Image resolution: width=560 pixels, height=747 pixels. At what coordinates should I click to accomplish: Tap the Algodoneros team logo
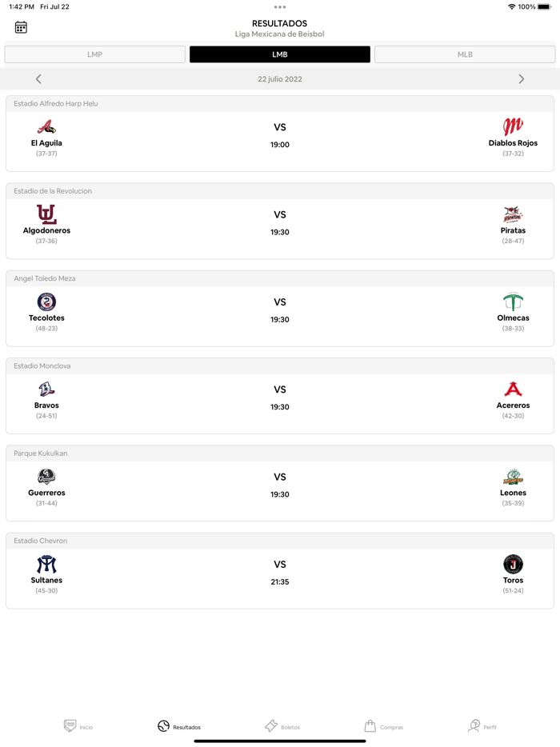(46, 214)
